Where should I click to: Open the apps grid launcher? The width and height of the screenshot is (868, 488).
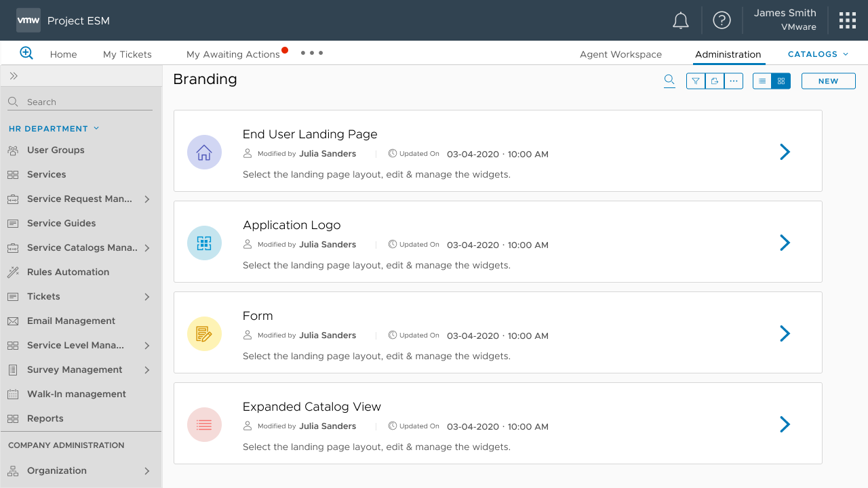click(x=847, y=20)
